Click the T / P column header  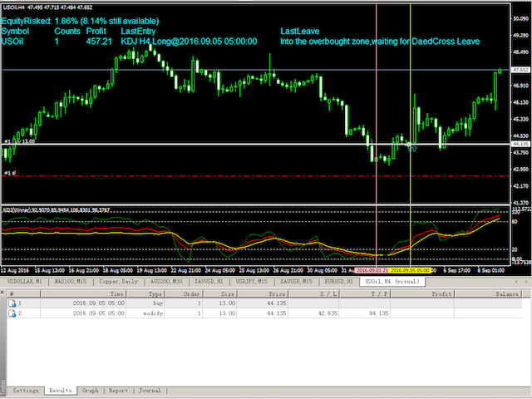[365, 293]
